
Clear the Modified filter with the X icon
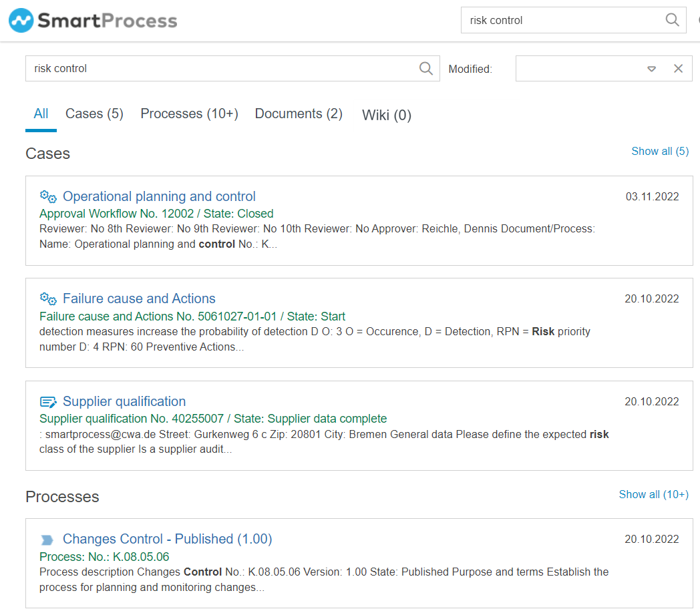[x=678, y=69]
